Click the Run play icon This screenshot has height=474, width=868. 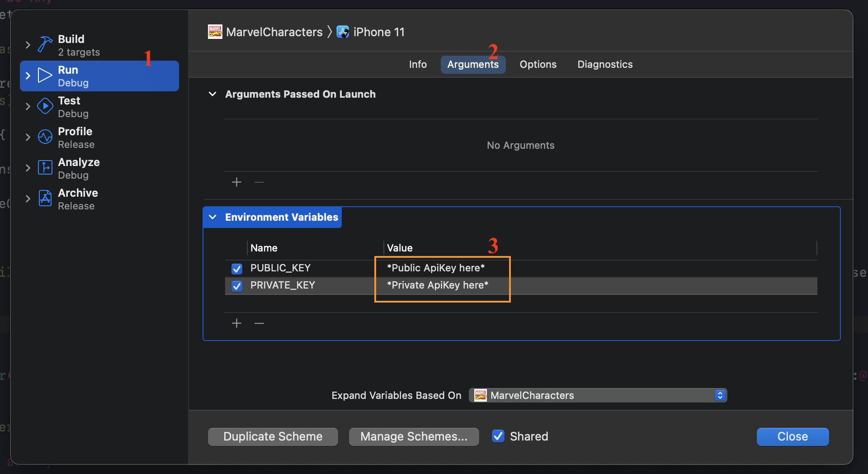point(45,75)
